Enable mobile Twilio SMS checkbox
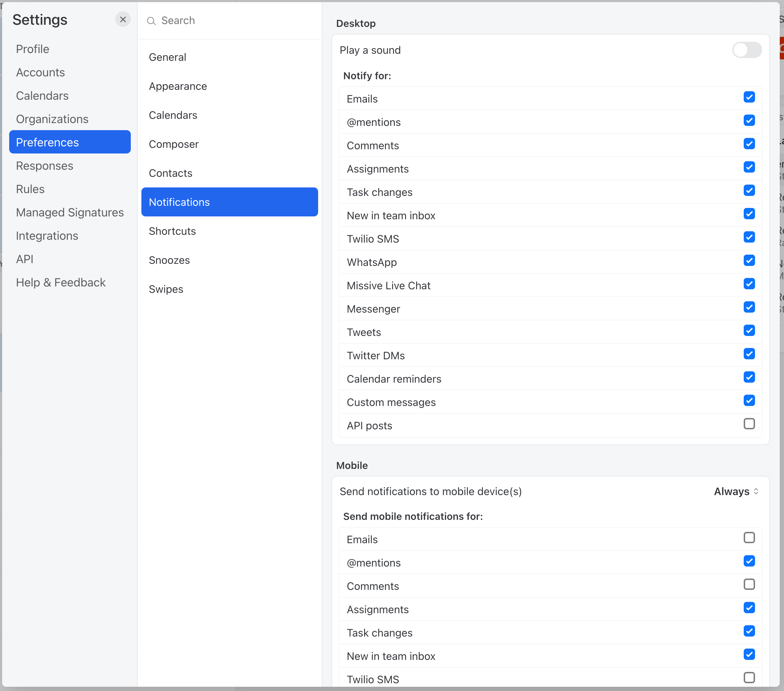Image resolution: width=784 pixels, height=691 pixels. tap(749, 677)
